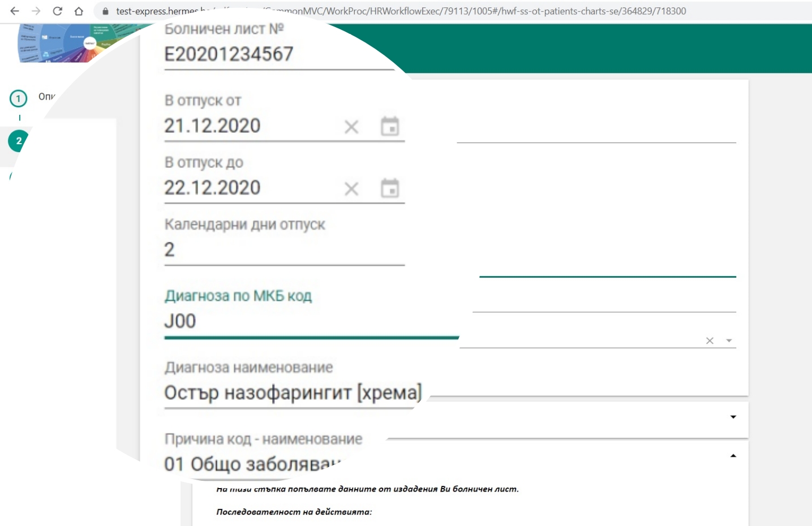Image resolution: width=812 pixels, height=526 pixels.
Task: Open calendar for В отпуск до
Action: pyautogui.click(x=390, y=188)
